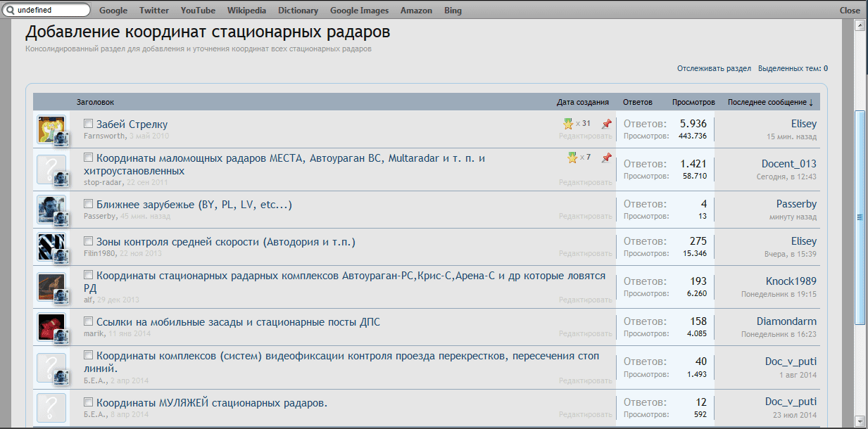This screenshot has height=429, width=868.
Task: Open Farnsworth's avatar on Забей Стрелку thread
Action: click(50, 129)
